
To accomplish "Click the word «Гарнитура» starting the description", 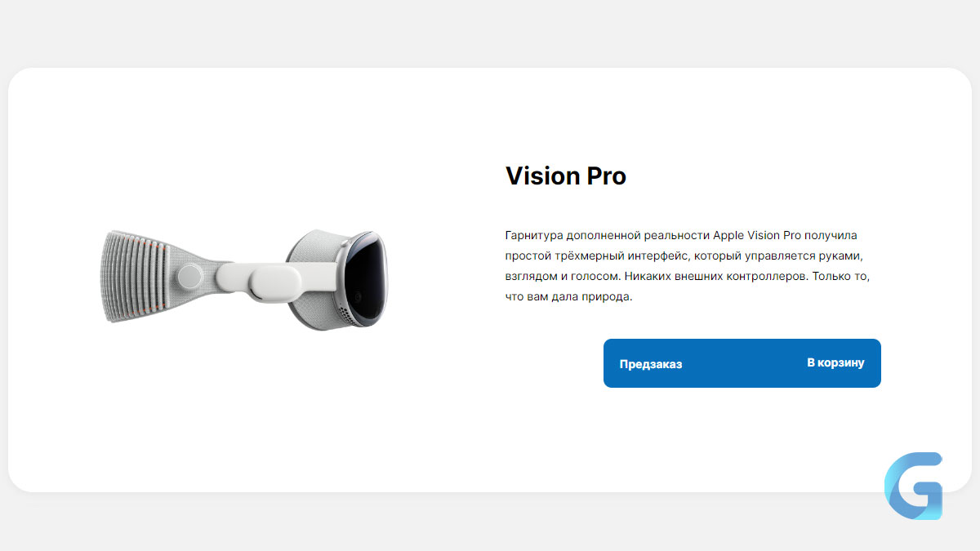I will tap(536, 235).
